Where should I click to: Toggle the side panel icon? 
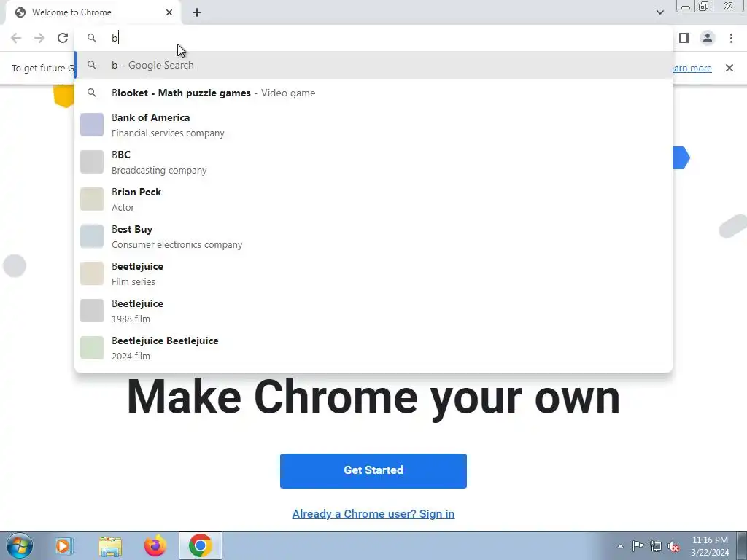click(684, 38)
